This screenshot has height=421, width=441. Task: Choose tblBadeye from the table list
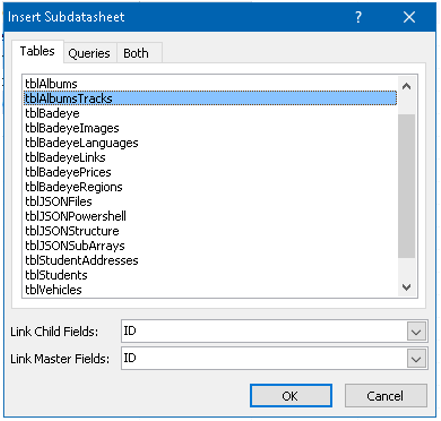tap(210, 113)
